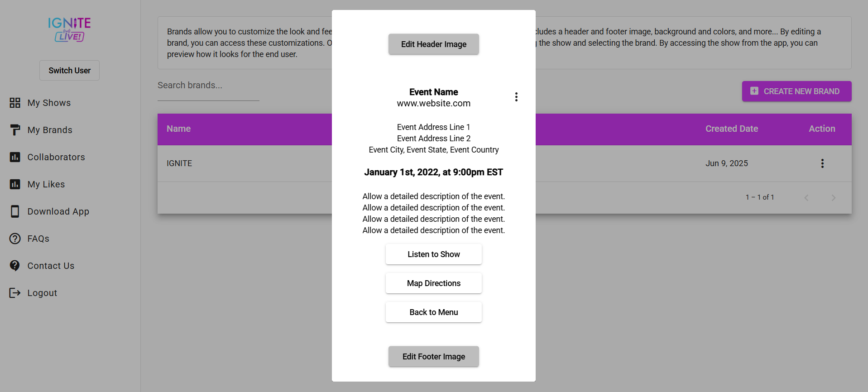Click the Download App phone icon
The width and height of the screenshot is (868, 392).
click(x=15, y=211)
